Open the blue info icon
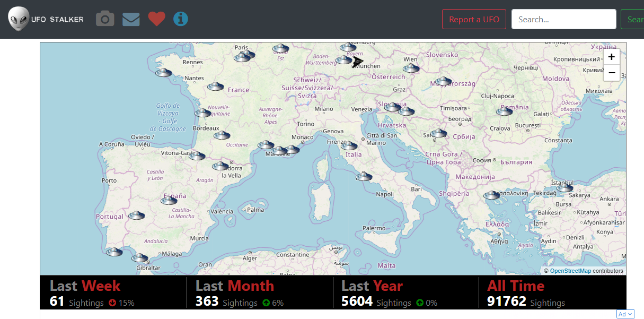 pos(181,19)
